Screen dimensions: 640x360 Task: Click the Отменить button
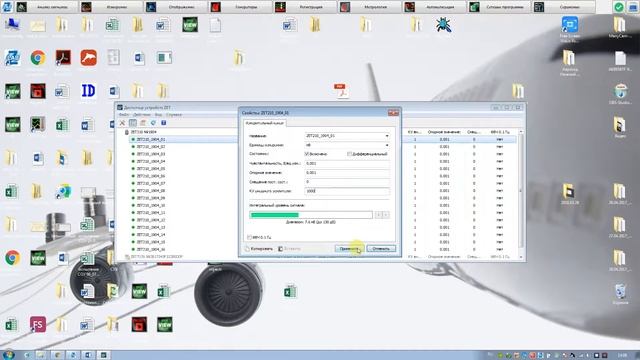click(381, 249)
